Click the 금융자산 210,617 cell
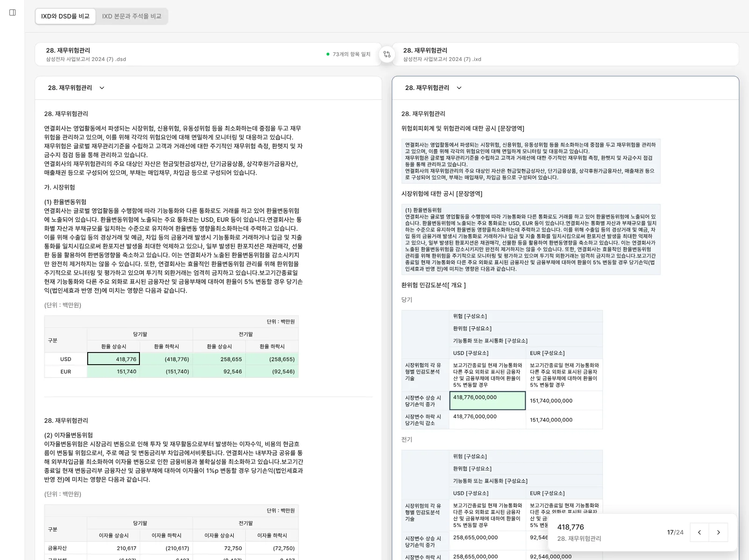The width and height of the screenshot is (749, 560). [114, 548]
